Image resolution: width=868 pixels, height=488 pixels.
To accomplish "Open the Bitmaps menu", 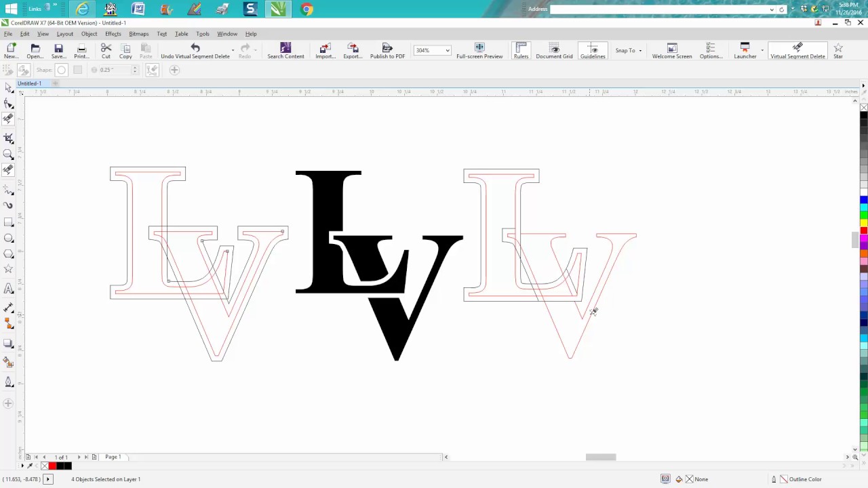I will click(x=138, y=34).
